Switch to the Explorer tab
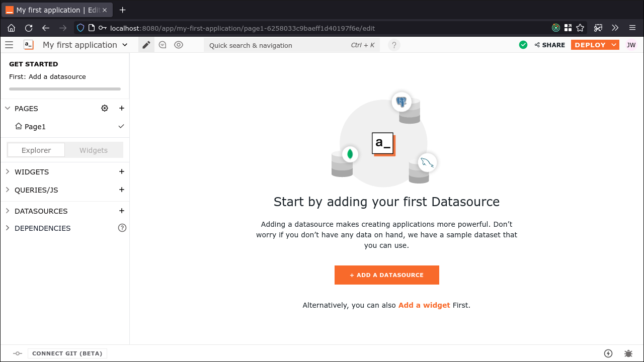This screenshot has width=644, height=362. click(36, 150)
